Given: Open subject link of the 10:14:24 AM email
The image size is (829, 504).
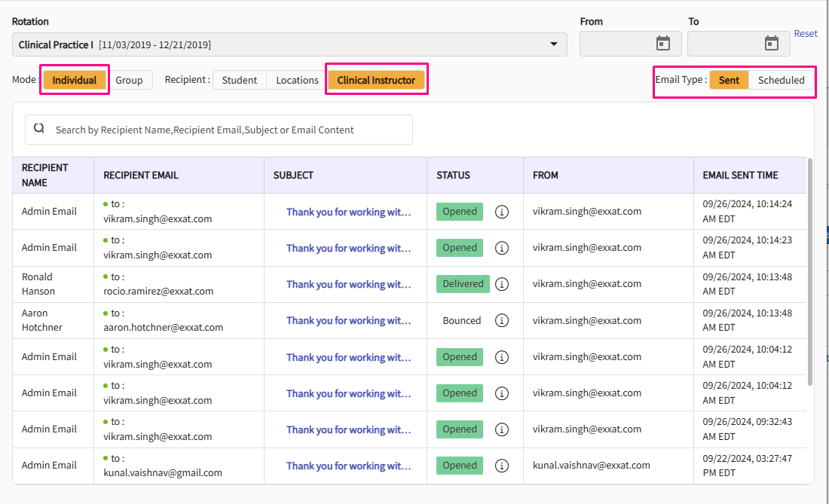Looking at the screenshot, I should pos(348,212).
